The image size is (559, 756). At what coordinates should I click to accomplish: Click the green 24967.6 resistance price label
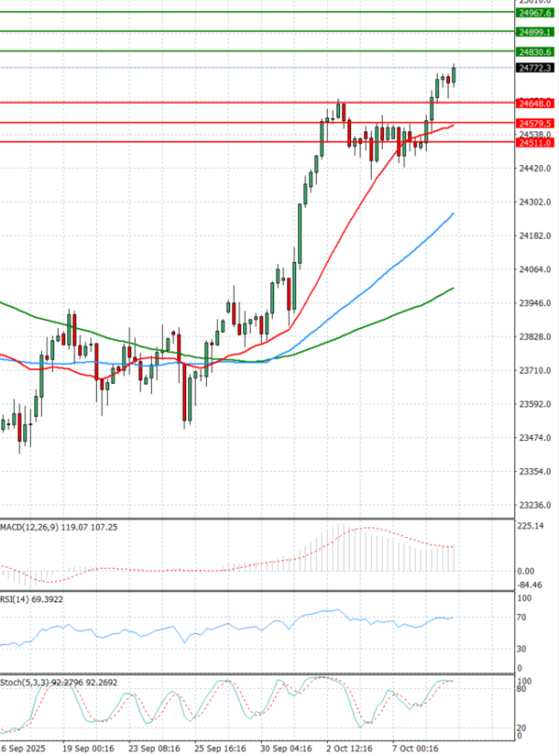(x=536, y=13)
